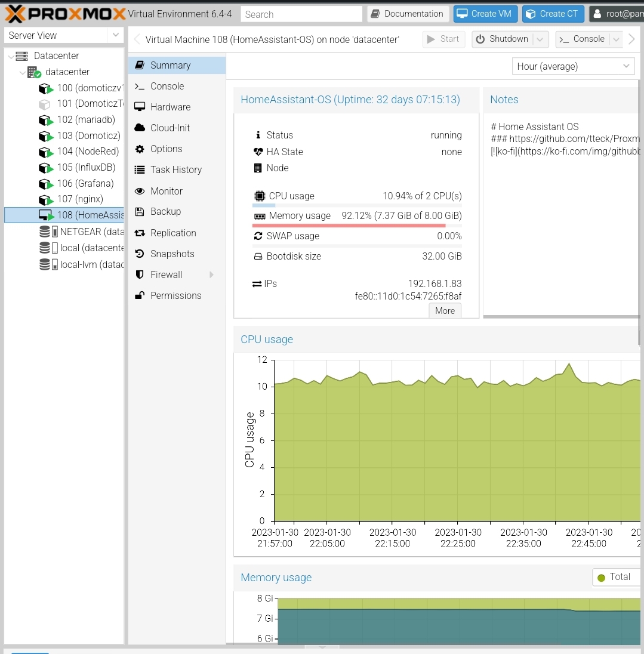Select container 103 (Domoticz) icon
This screenshot has width=644, height=654.
pos(46,136)
